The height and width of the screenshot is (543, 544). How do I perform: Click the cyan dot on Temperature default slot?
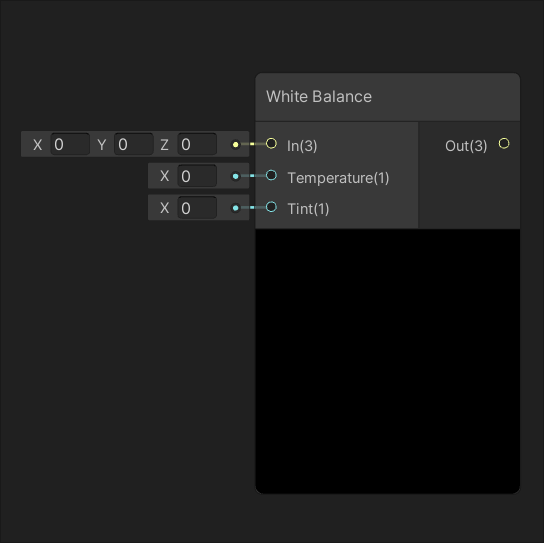tap(236, 176)
